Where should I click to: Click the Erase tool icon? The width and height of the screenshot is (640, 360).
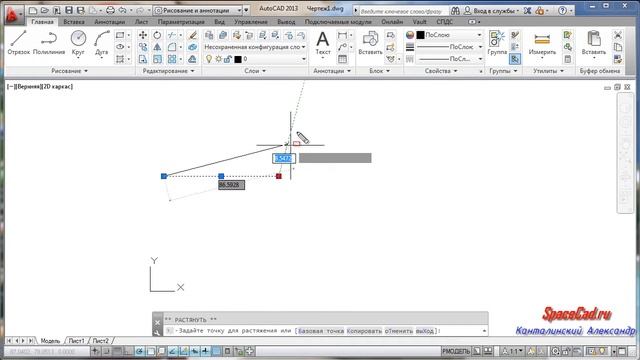tap(193, 35)
